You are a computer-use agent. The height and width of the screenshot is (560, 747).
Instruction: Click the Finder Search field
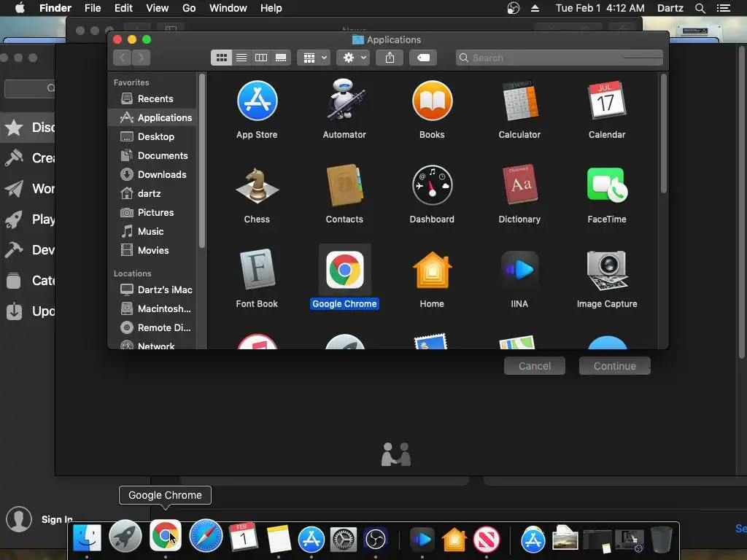pos(560,58)
